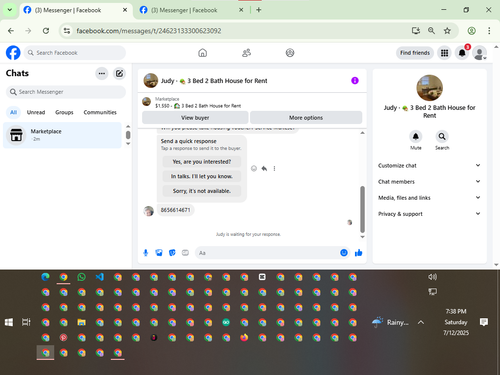
Task: Open Microsoft Edge from the taskbar
Action: pyautogui.click(x=45, y=277)
